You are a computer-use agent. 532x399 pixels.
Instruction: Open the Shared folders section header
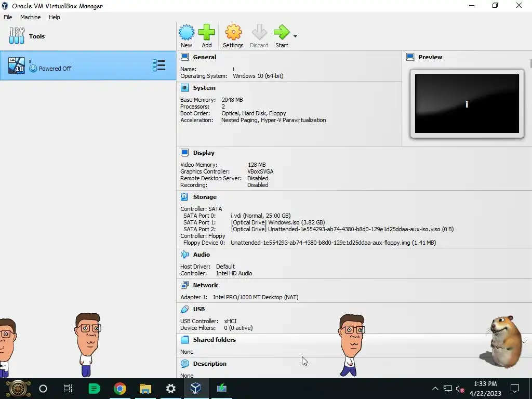[215, 340]
